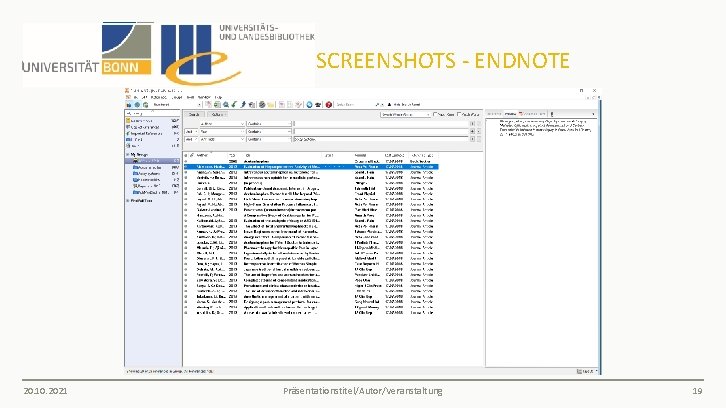
Task: Click the Return to Word Processor icon
Action: (299, 105)
